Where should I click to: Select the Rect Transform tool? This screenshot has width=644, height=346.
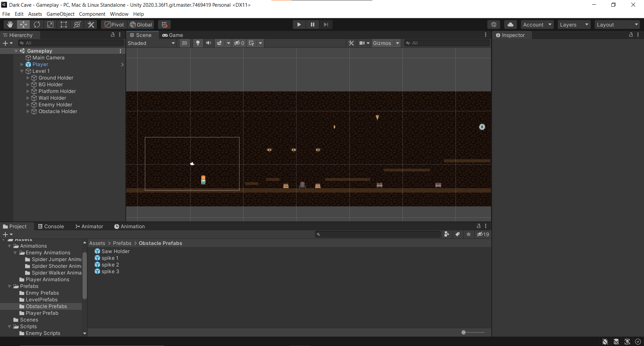(x=64, y=24)
